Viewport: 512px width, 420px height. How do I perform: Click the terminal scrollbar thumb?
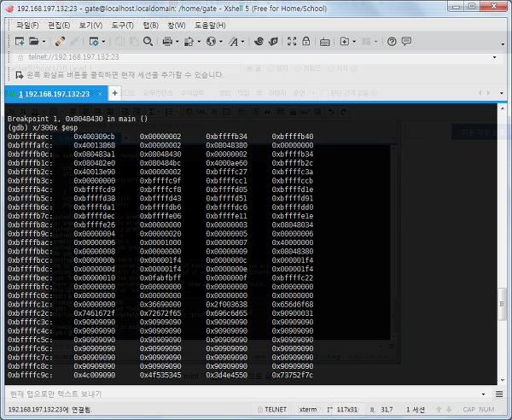[x=503, y=304]
